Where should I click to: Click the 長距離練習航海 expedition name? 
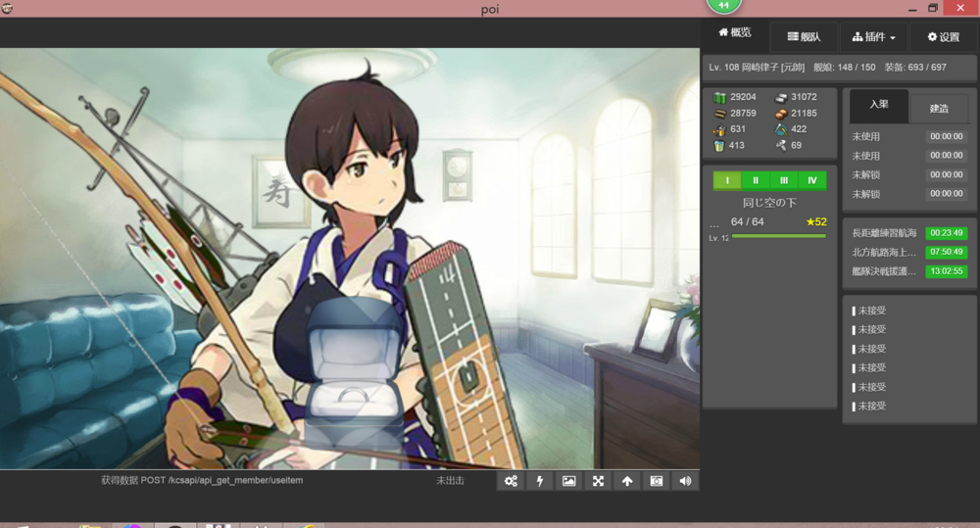pyautogui.click(x=884, y=233)
